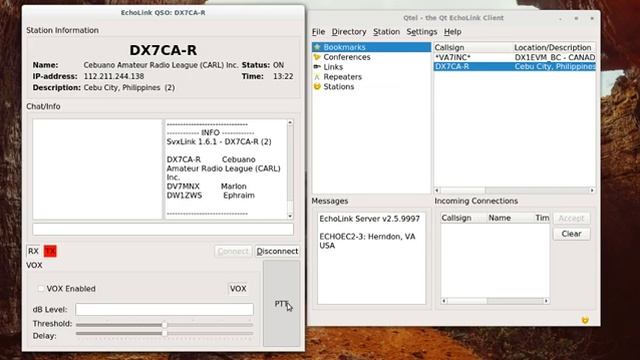Click the EchoLink Server v2.5.9997 message text

point(369,219)
